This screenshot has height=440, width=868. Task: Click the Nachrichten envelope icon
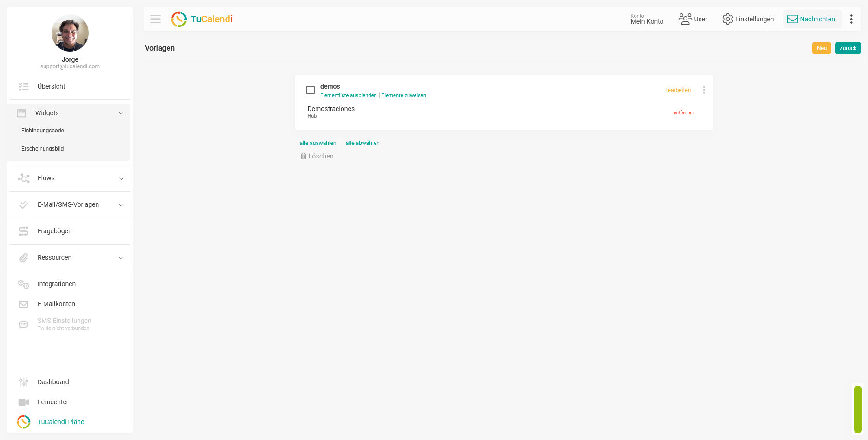(x=792, y=19)
